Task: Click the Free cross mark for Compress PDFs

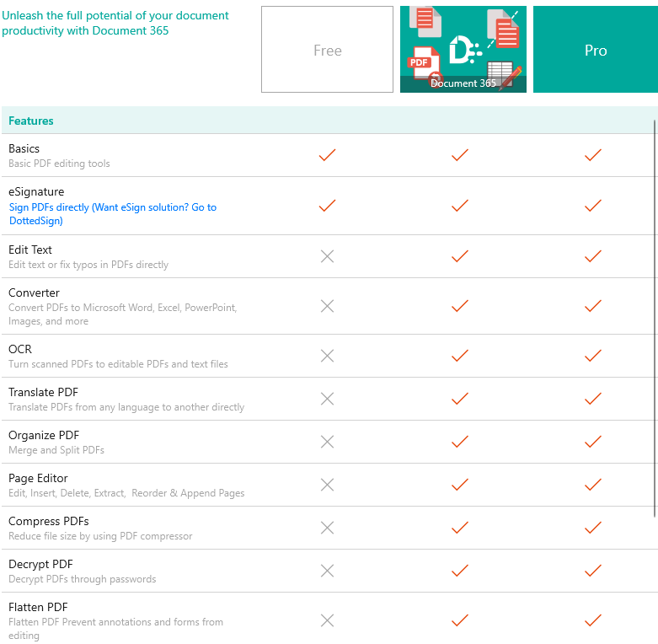Action: [327, 528]
